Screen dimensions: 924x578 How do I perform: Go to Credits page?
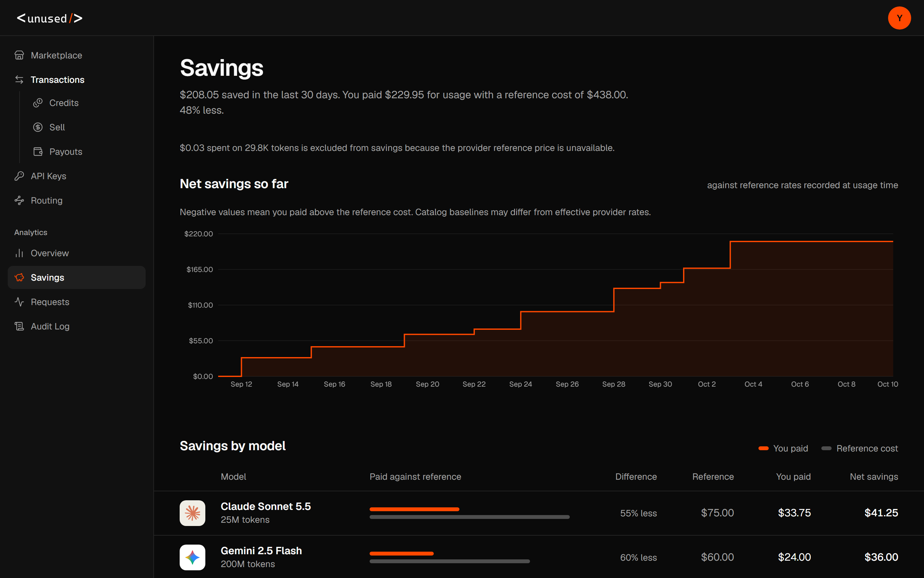[86, 103]
